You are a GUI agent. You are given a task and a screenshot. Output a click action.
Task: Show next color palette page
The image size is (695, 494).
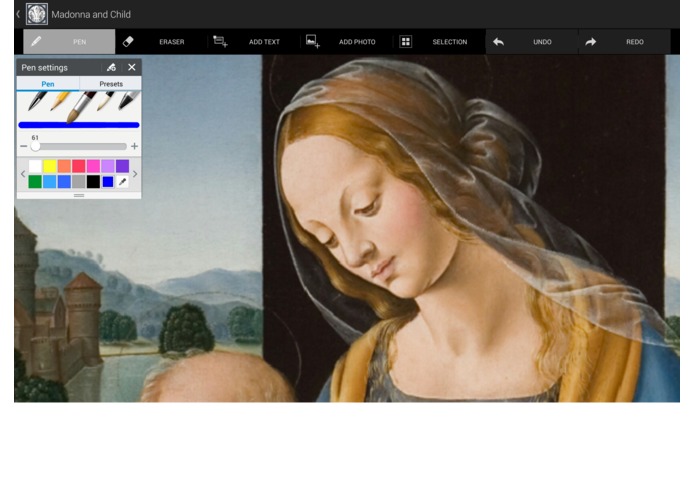[x=135, y=174]
